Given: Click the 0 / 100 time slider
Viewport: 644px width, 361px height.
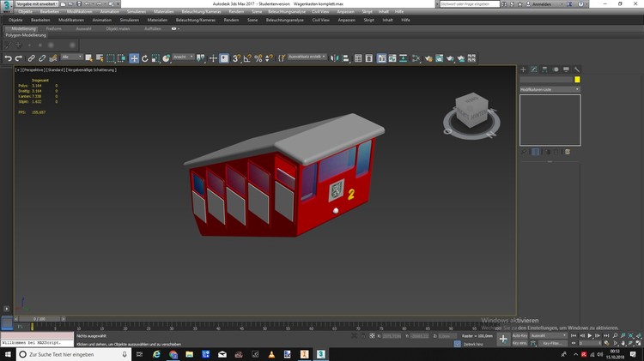Looking at the screenshot, I should [x=39, y=319].
